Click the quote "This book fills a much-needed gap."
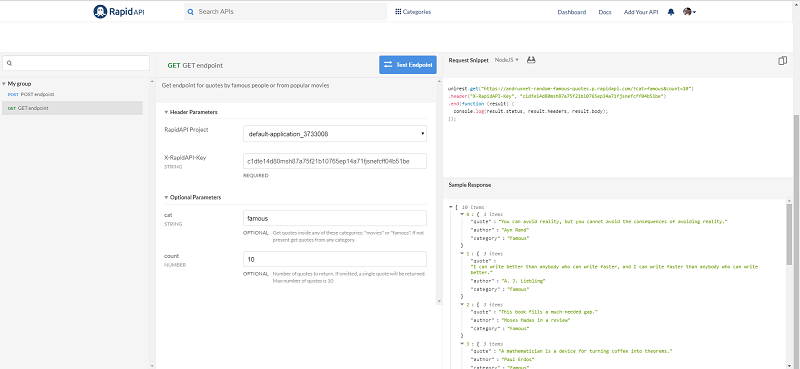The height and width of the screenshot is (369, 800). tap(547, 312)
